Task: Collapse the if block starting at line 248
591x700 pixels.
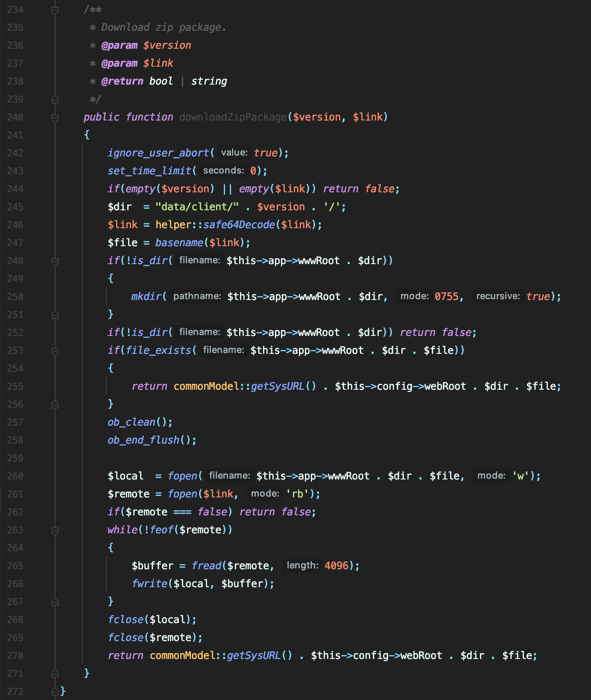Action: tap(55, 261)
